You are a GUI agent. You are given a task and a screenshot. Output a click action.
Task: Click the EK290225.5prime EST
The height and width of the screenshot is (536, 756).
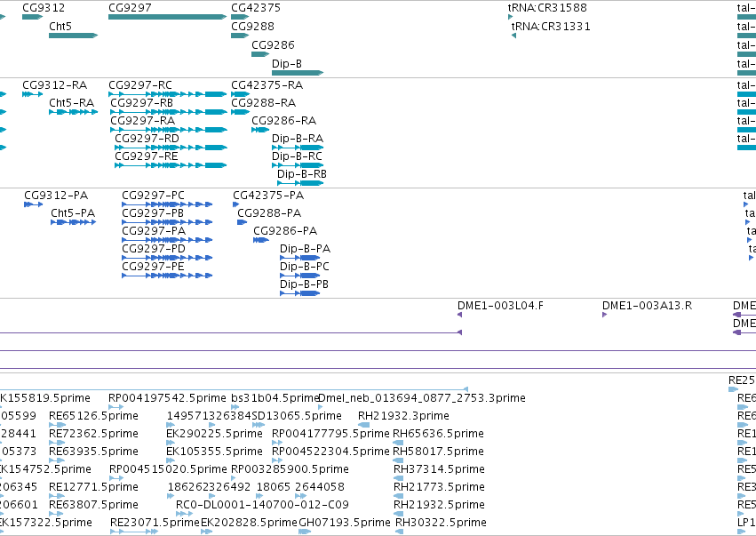(172, 443)
